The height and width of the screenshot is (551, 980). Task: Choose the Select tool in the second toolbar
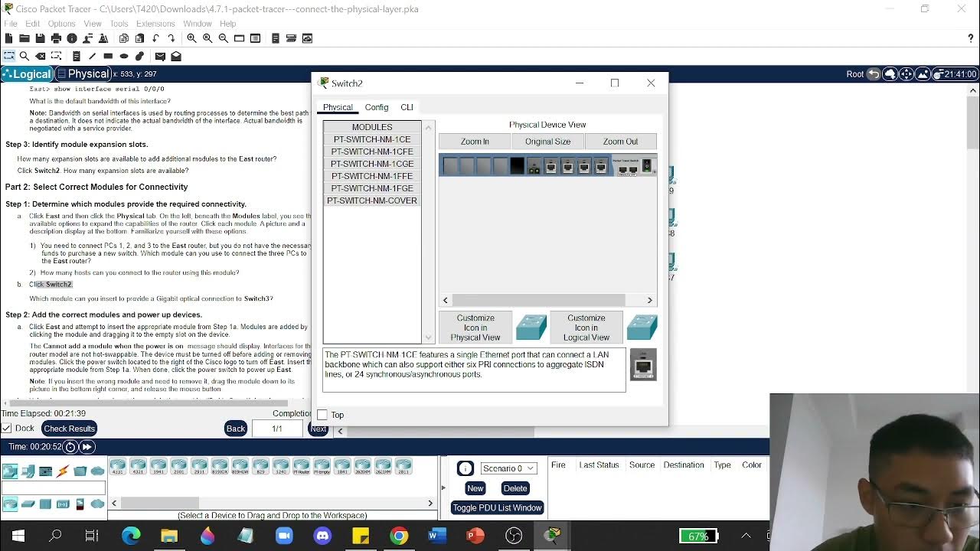tap(8, 56)
